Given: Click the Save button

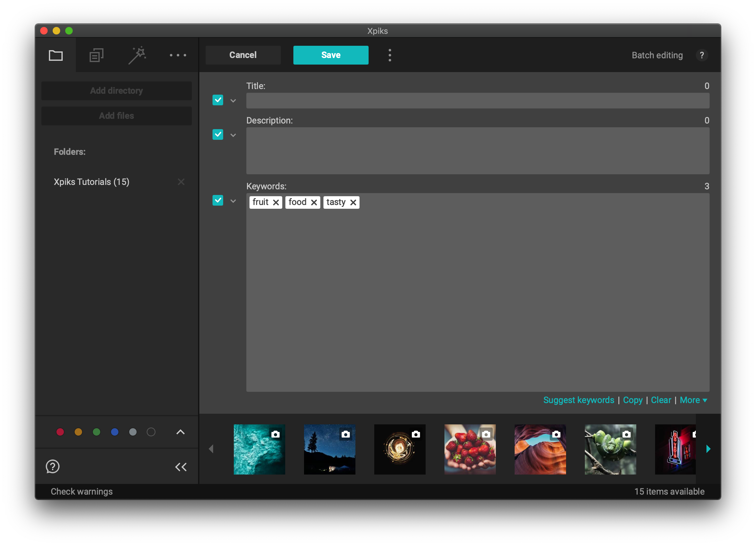Looking at the screenshot, I should point(330,55).
